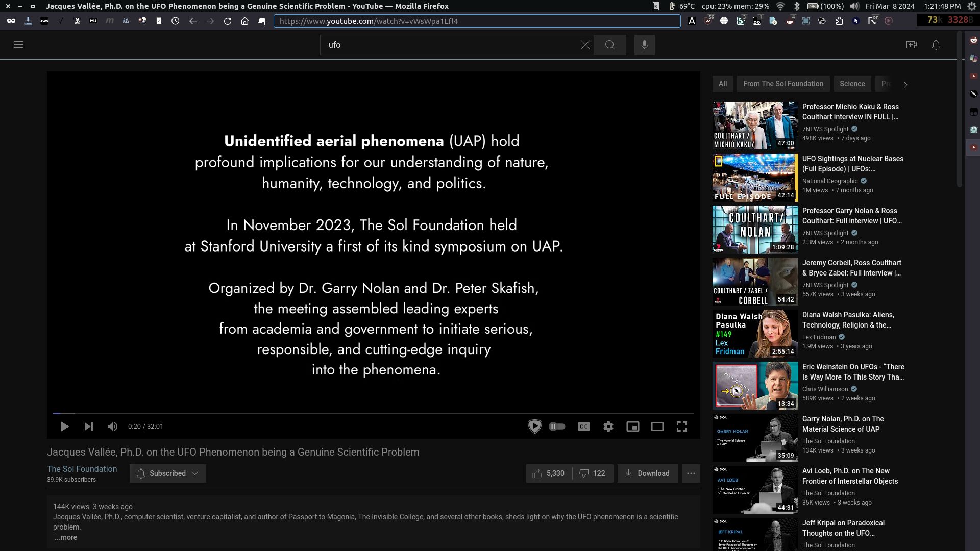980x551 pixels.
Task: Open Michio Kaku & Ross Coulthart interview video
Action: click(x=850, y=112)
